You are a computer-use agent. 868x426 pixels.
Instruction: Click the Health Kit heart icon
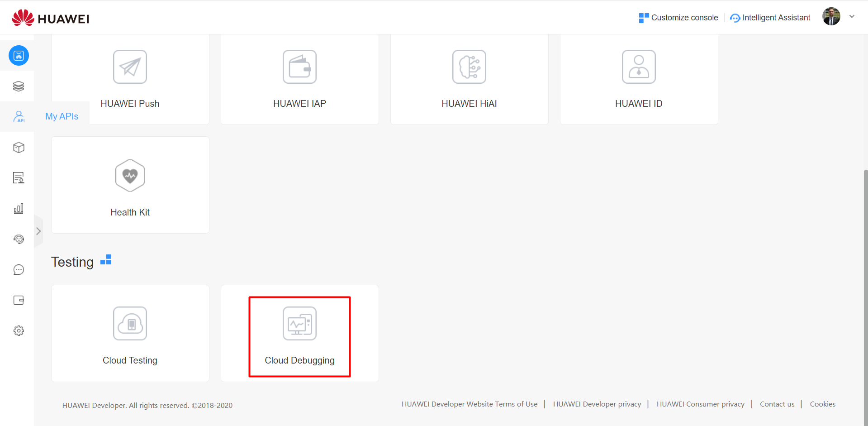(x=130, y=176)
